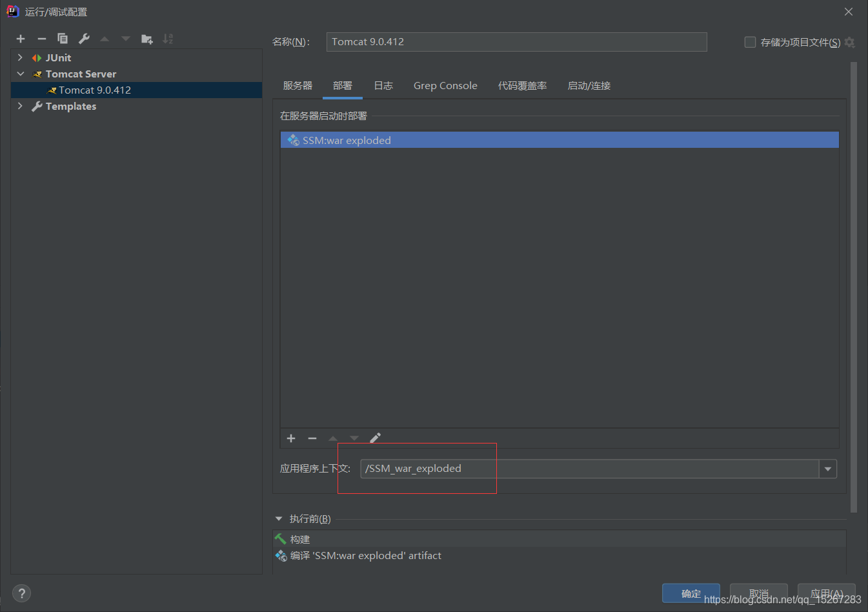Move deployment artifact up
The height and width of the screenshot is (612, 868).
tap(333, 438)
